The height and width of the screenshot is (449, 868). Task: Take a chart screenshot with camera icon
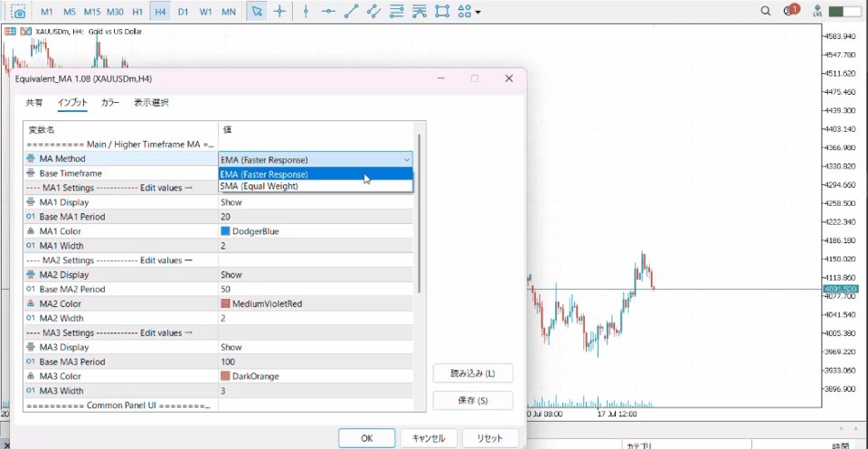(x=19, y=12)
